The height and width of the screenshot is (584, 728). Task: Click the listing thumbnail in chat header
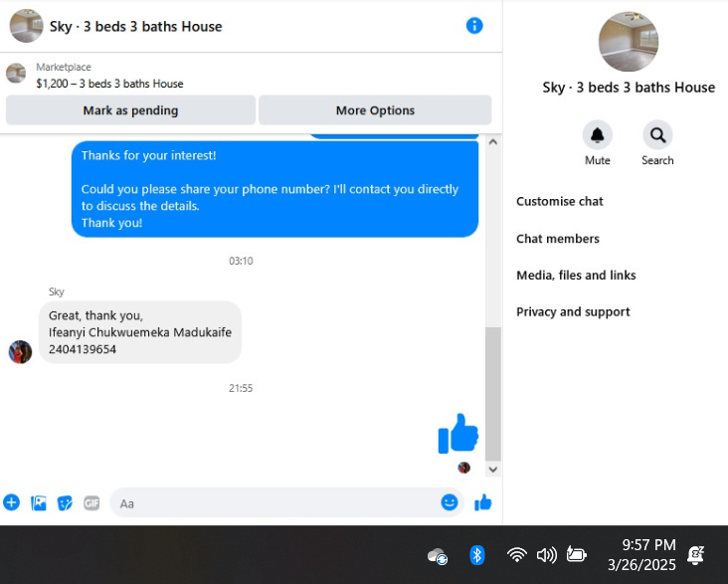pyautogui.click(x=27, y=26)
